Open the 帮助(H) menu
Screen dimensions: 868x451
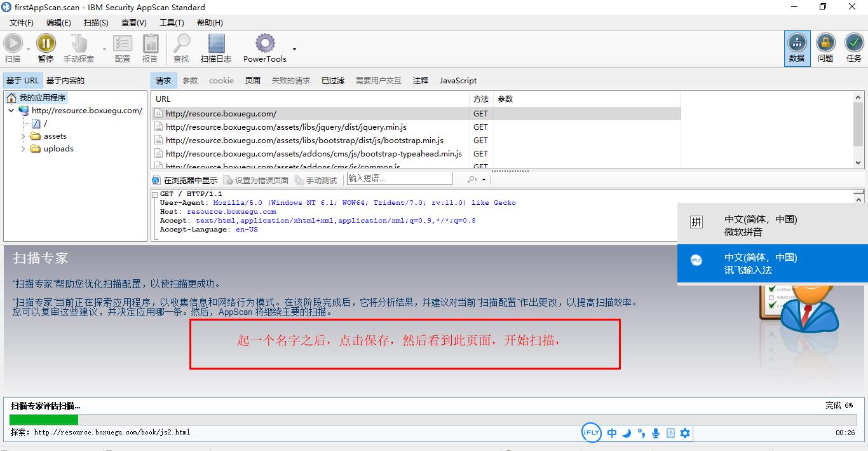pos(210,22)
